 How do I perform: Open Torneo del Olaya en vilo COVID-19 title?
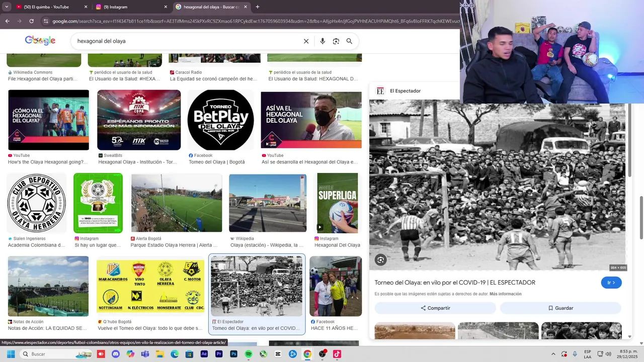coord(455,283)
